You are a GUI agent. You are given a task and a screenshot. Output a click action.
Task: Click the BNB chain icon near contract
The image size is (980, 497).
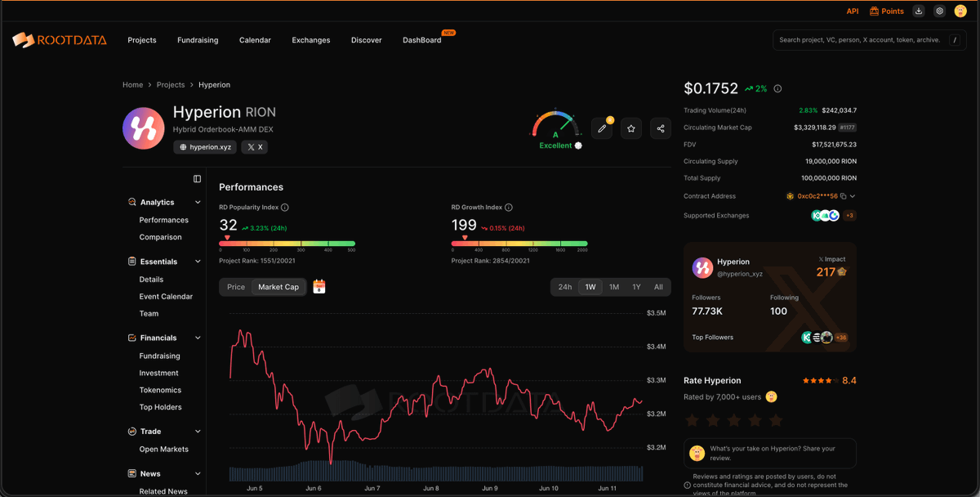click(x=791, y=196)
